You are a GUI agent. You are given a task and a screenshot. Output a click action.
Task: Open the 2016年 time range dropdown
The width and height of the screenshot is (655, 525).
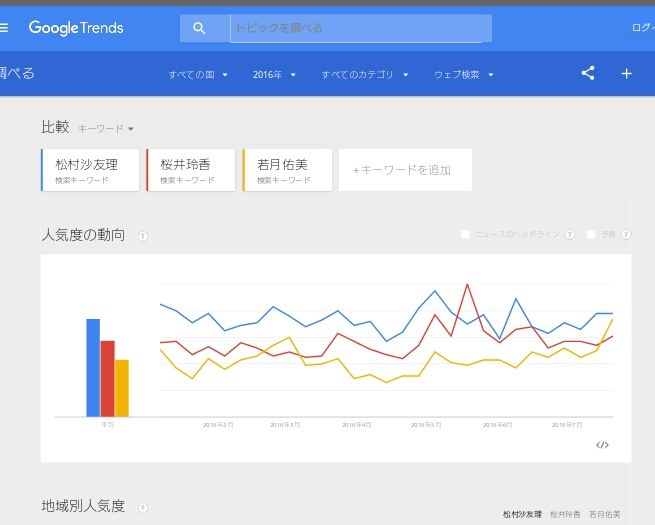tap(274, 75)
